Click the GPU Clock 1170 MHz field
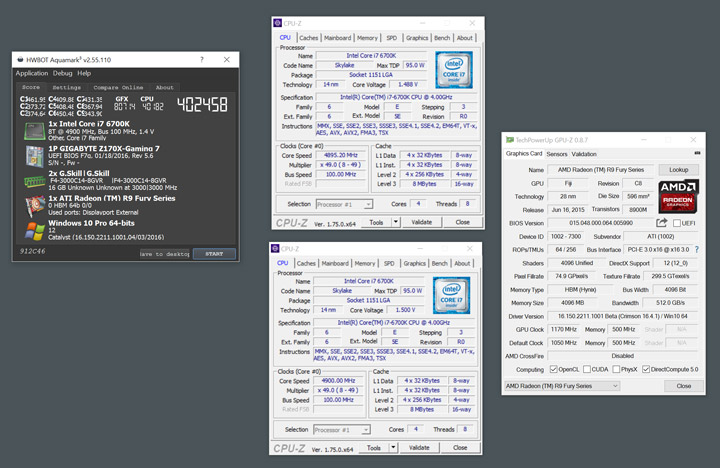This screenshot has height=468, width=720. [x=563, y=329]
